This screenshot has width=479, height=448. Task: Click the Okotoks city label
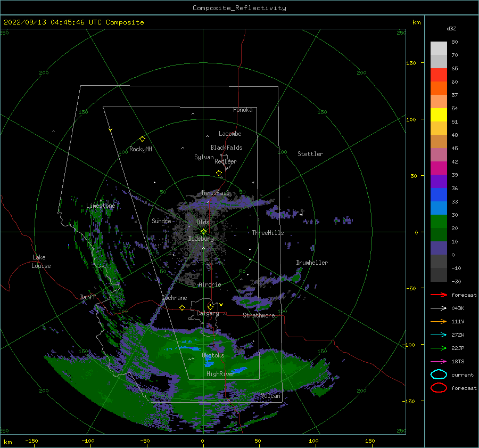point(213,355)
